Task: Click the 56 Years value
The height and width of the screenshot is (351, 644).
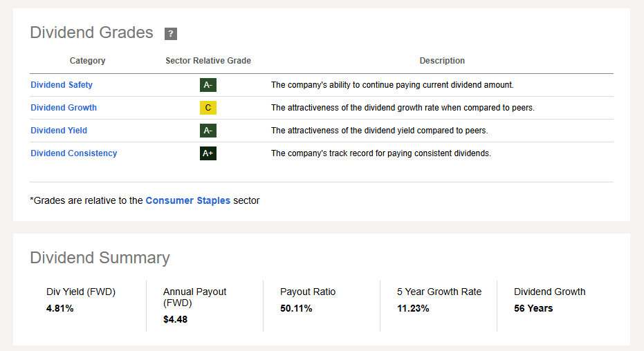Action: (x=533, y=308)
